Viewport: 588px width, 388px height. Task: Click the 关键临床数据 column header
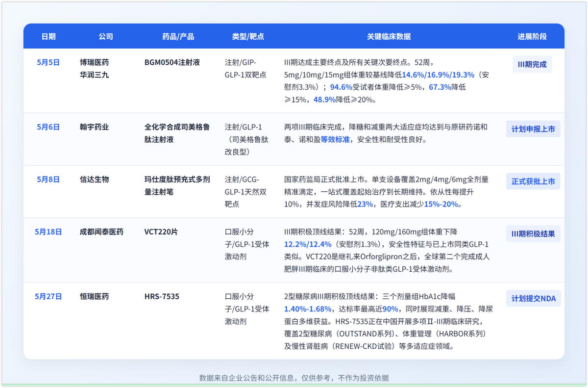[389, 36]
